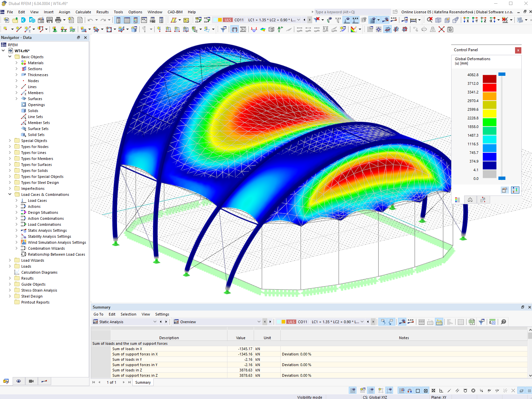Toggle the camera view icon in navigator footer
This screenshot has width=532, height=399.
tap(31, 381)
